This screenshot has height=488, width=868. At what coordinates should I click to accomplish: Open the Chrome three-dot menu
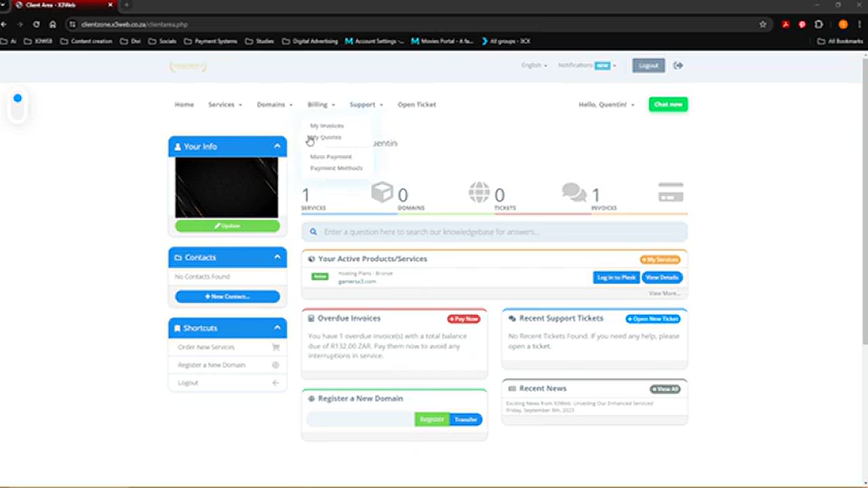point(859,24)
